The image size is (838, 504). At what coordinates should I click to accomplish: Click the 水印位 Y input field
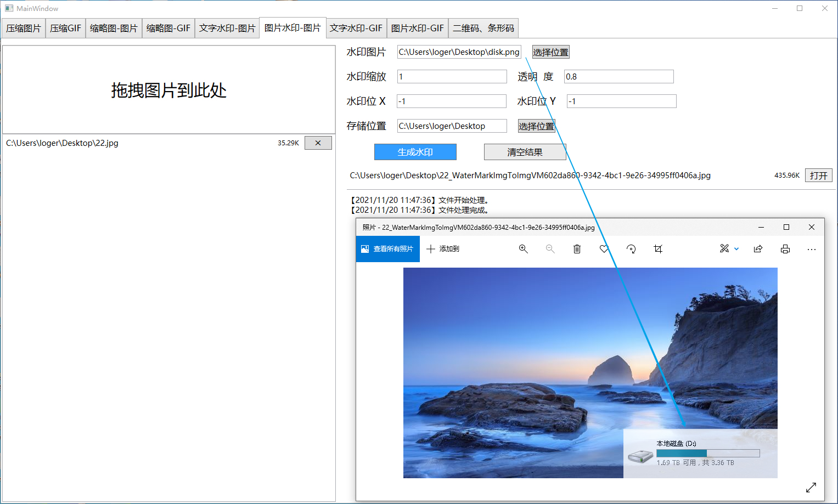coord(622,101)
